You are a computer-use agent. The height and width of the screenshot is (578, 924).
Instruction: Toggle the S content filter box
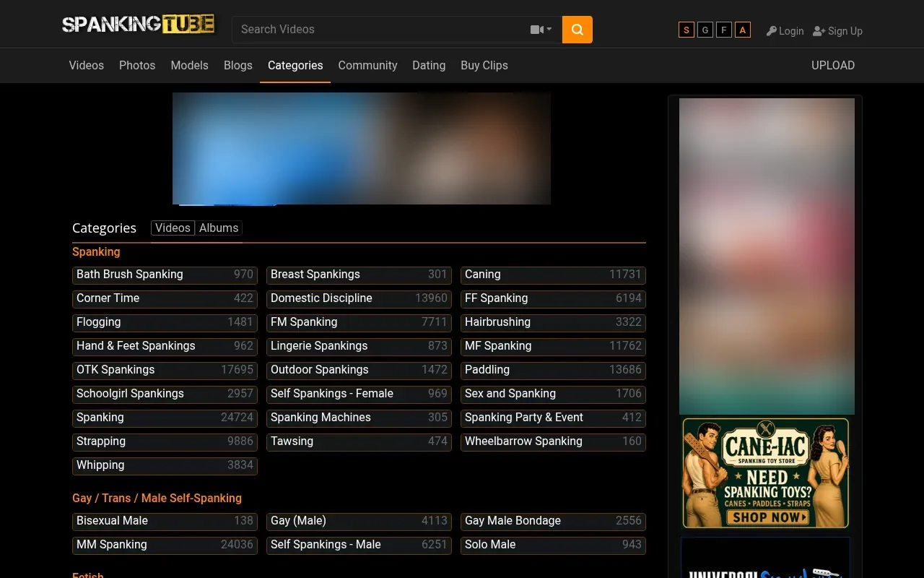[687, 30]
